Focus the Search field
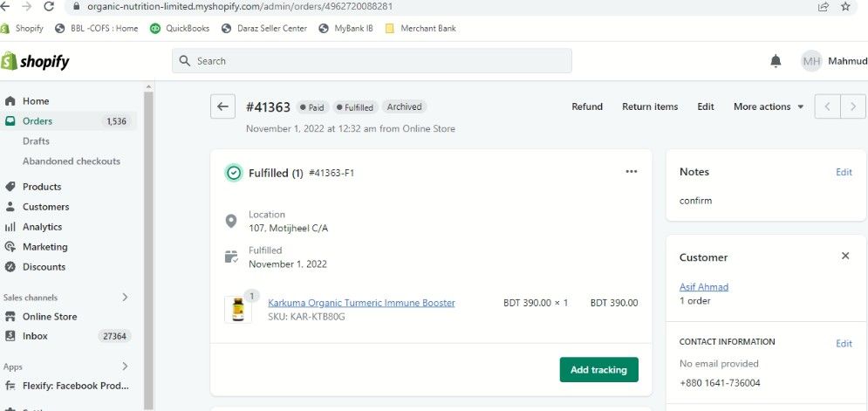868x411 pixels. (372, 61)
